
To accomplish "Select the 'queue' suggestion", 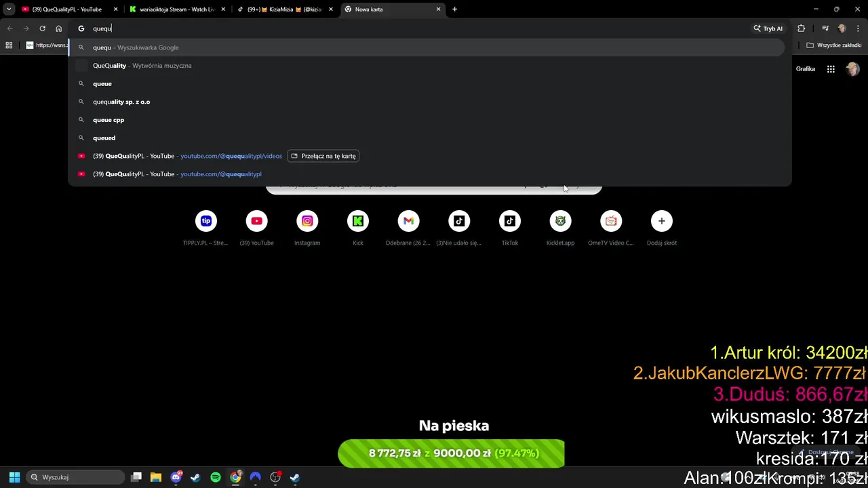I will (x=427, y=83).
